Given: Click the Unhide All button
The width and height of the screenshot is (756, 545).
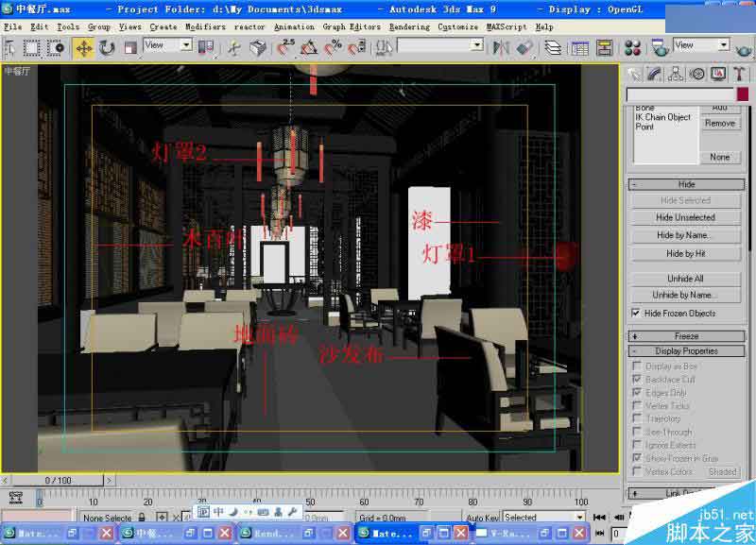Looking at the screenshot, I should [x=686, y=278].
